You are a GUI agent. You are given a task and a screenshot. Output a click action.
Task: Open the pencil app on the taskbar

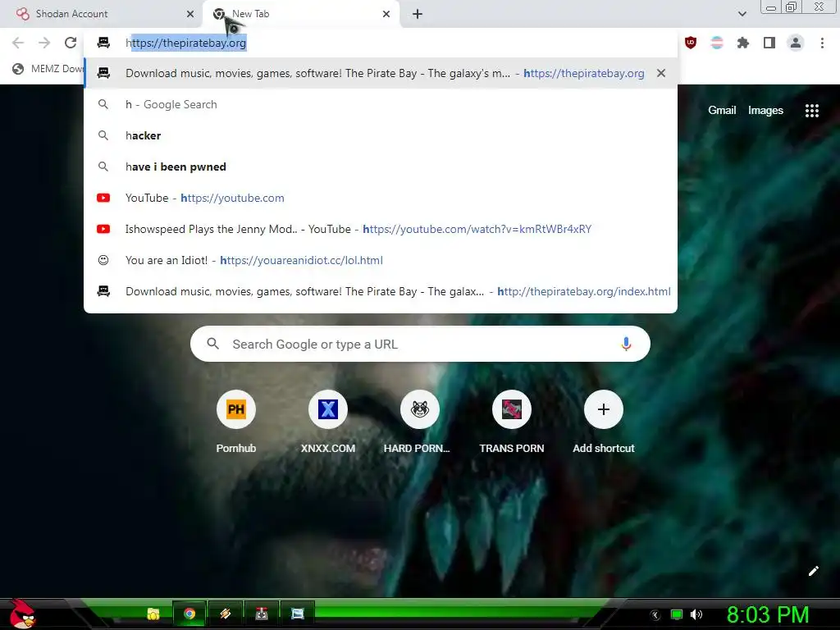click(225, 614)
